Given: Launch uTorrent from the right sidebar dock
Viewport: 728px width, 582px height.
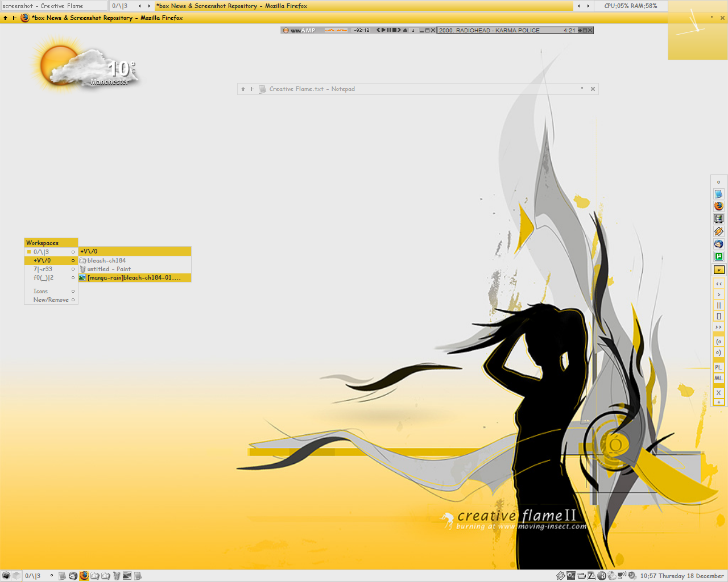Looking at the screenshot, I should 719,256.
